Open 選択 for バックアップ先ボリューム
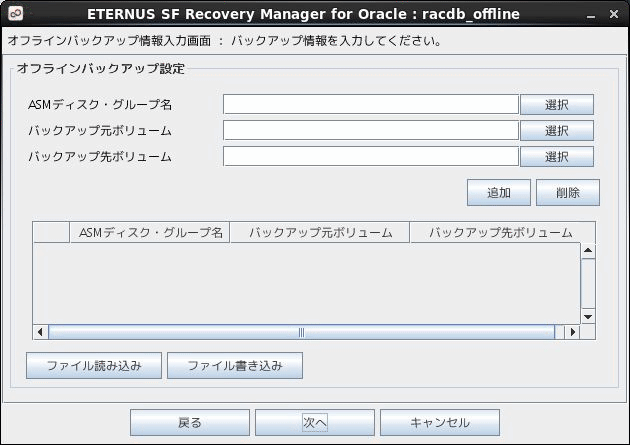630x445 pixels. click(x=557, y=156)
